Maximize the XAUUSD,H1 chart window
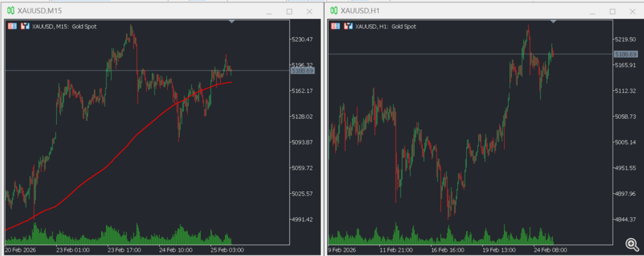The height and width of the screenshot is (256, 644). click(613, 11)
